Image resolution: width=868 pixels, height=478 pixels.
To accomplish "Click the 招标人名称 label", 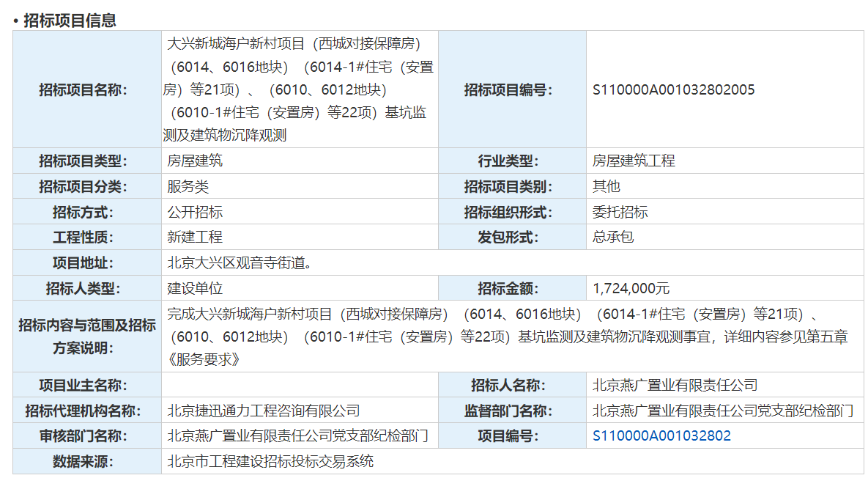I will (508, 386).
